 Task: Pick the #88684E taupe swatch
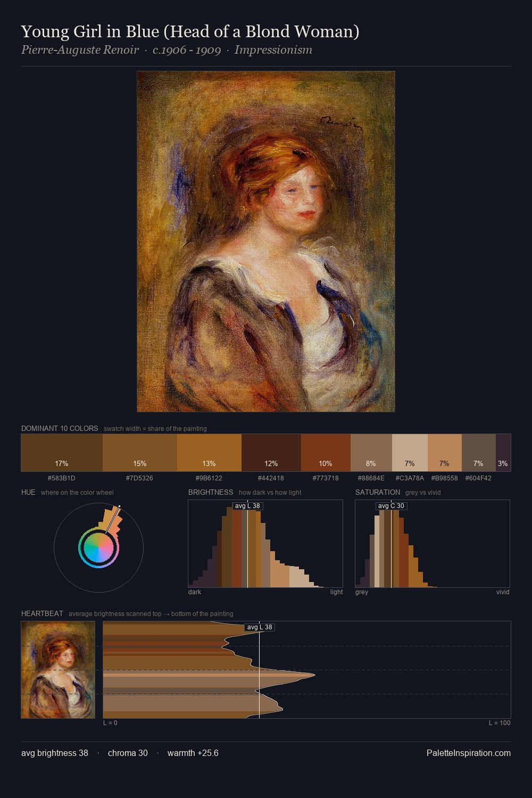[371, 453]
